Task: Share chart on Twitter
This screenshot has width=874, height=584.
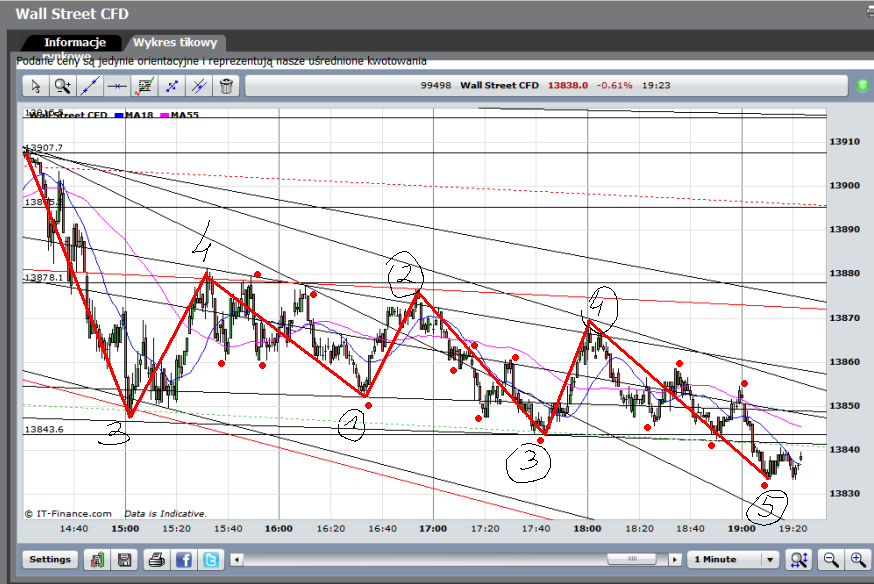Action: [211, 560]
